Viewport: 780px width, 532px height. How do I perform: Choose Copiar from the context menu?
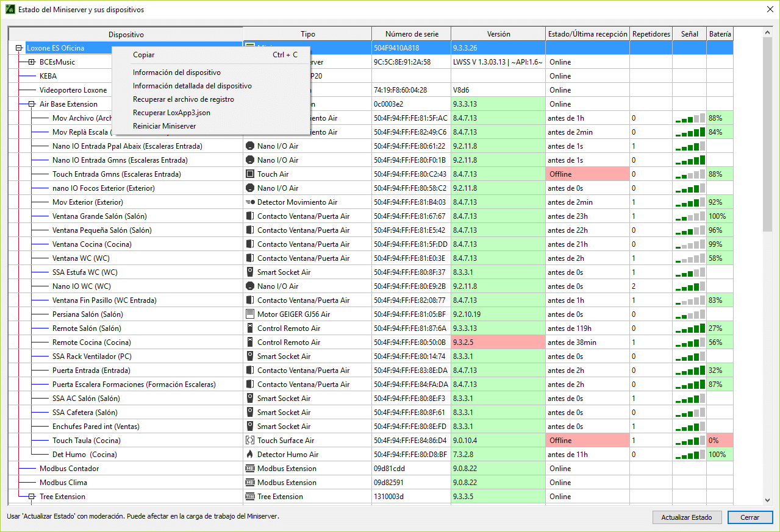tap(144, 55)
